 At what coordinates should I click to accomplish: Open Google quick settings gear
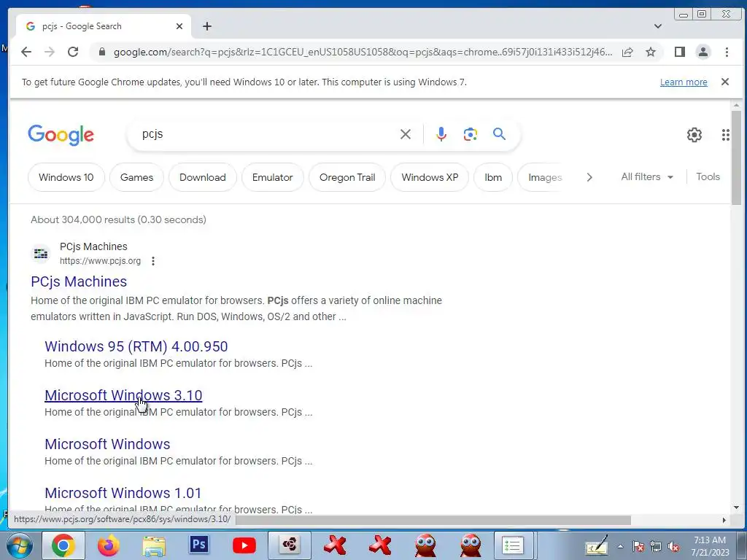(x=694, y=135)
